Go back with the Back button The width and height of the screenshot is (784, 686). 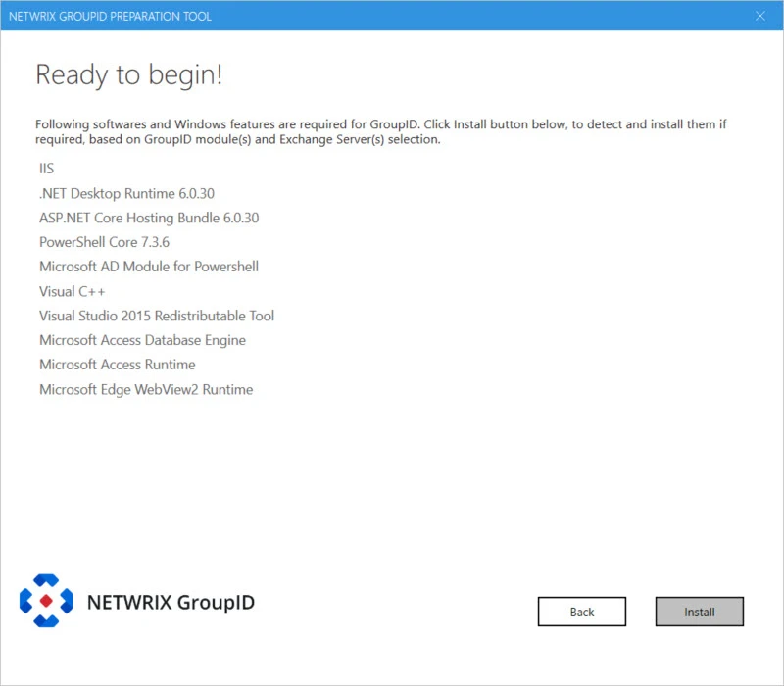point(581,612)
